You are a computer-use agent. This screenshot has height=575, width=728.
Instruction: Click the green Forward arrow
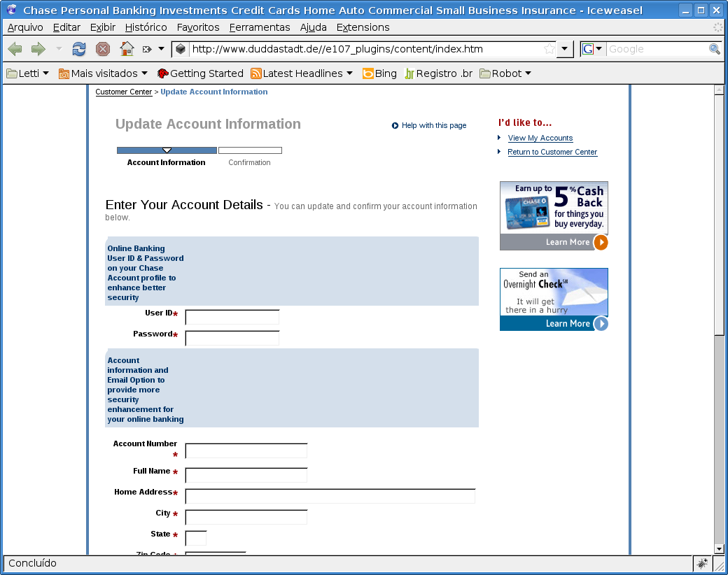[x=38, y=49]
